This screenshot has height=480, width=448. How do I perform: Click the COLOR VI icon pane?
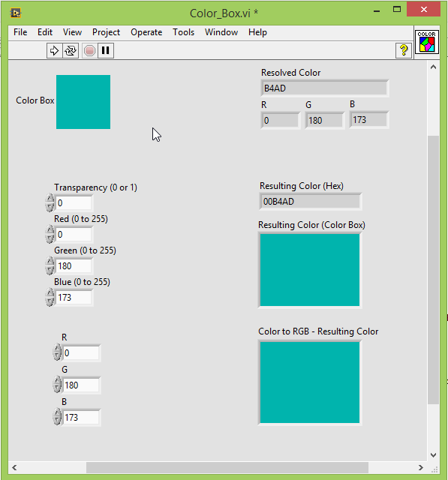coord(427,42)
